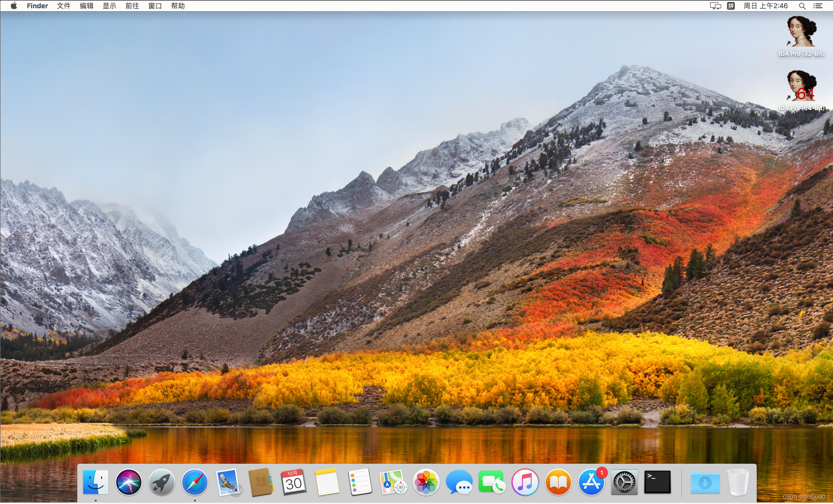This screenshot has width=833, height=504.
Task: Open the 文件 menu
Action: click(64, 6)
